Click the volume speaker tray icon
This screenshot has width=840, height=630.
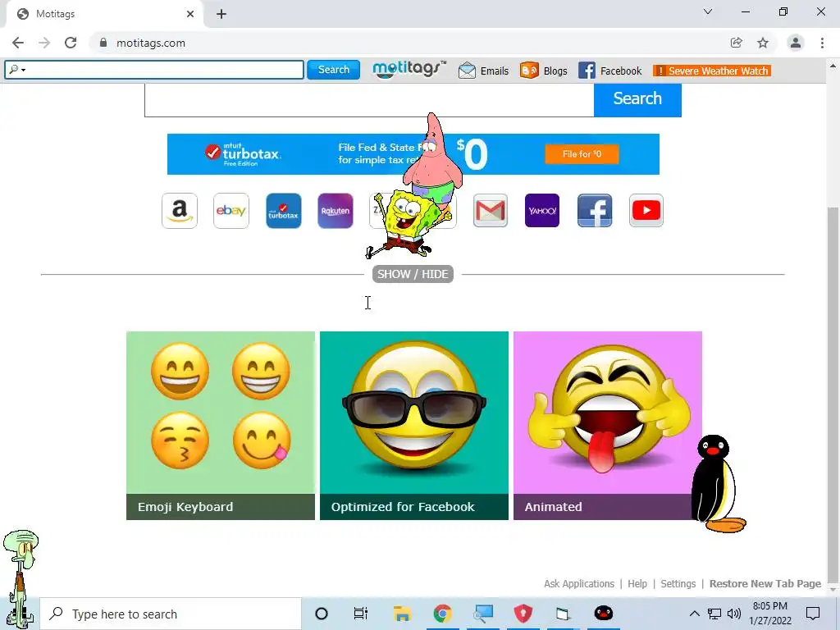point(734,614)
